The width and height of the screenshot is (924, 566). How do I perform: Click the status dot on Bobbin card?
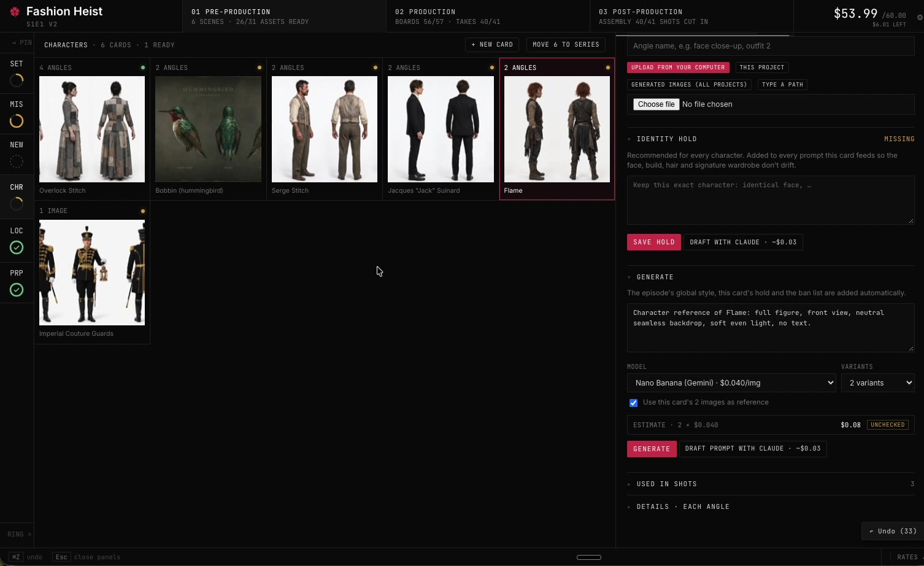point(260,68)
